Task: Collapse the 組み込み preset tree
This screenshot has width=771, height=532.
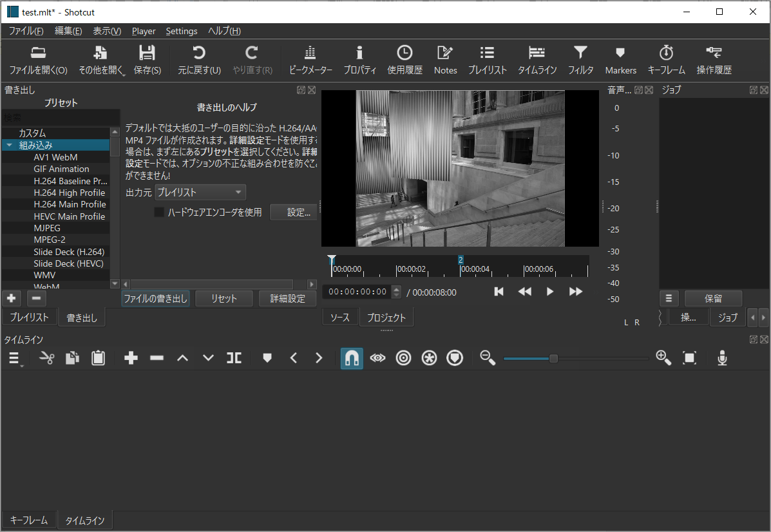Action: 10,145
